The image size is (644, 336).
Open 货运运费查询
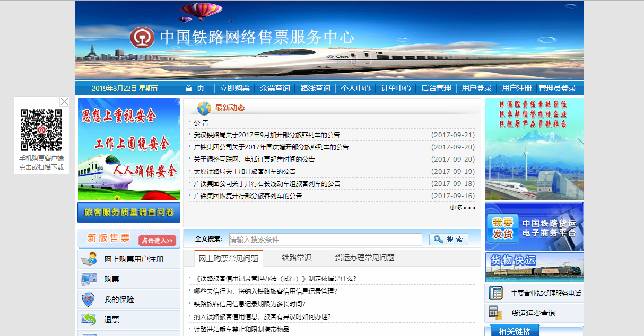[534, 313]
